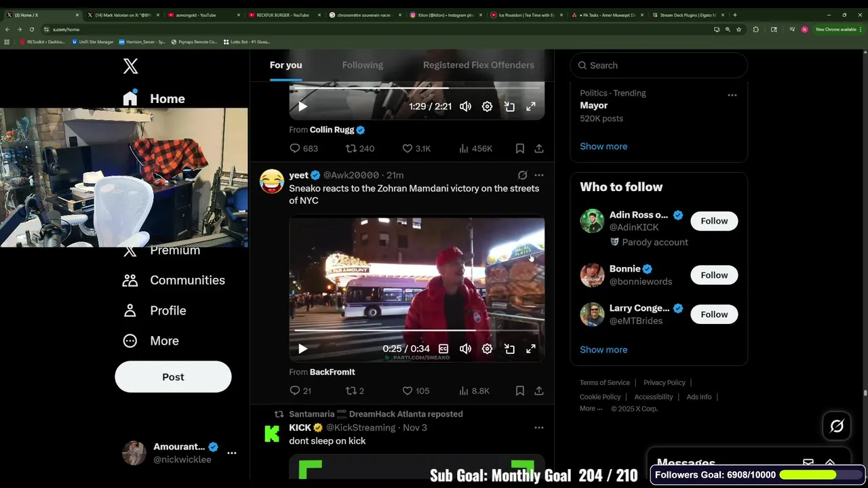The height and width of the screenshot is (488, 868).
Task: Play the Collin Rugg video
Action: click(x=302, y=106)
